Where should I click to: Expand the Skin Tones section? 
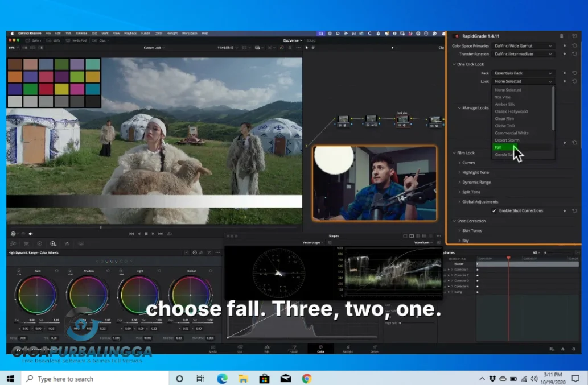pos(459,231)
